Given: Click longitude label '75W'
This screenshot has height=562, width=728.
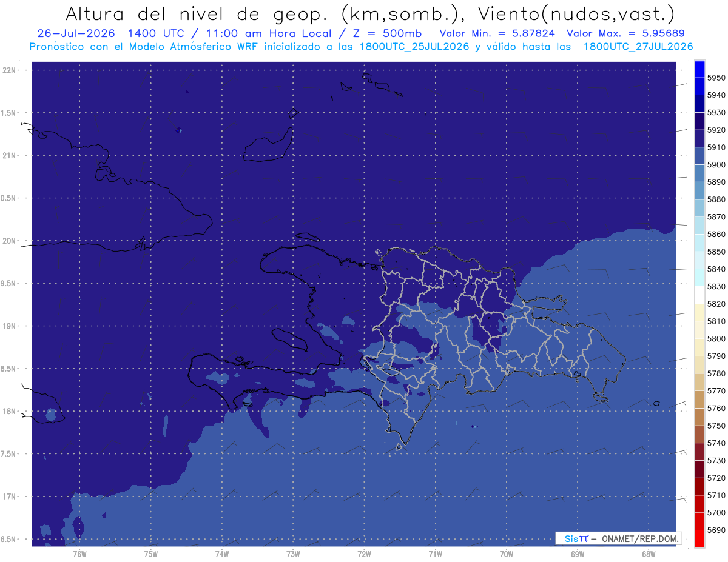Looking at the screenshot, I should (x=151, y=554).
